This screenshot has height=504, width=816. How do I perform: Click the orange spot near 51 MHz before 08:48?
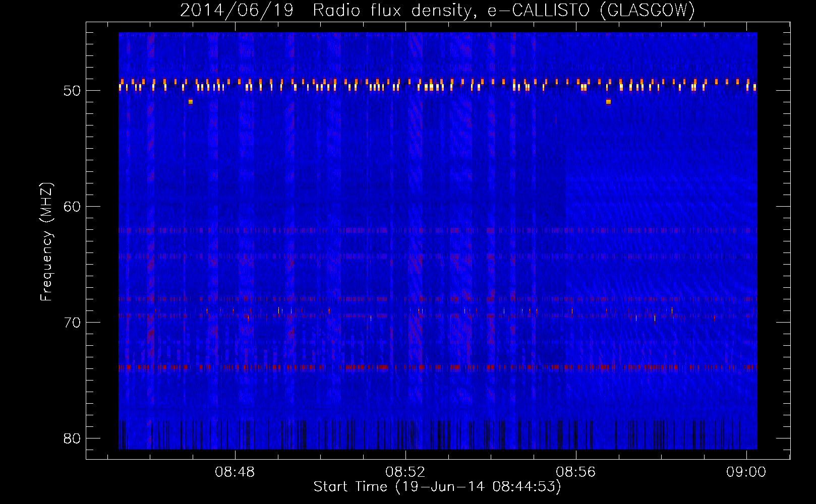(191, 102)
